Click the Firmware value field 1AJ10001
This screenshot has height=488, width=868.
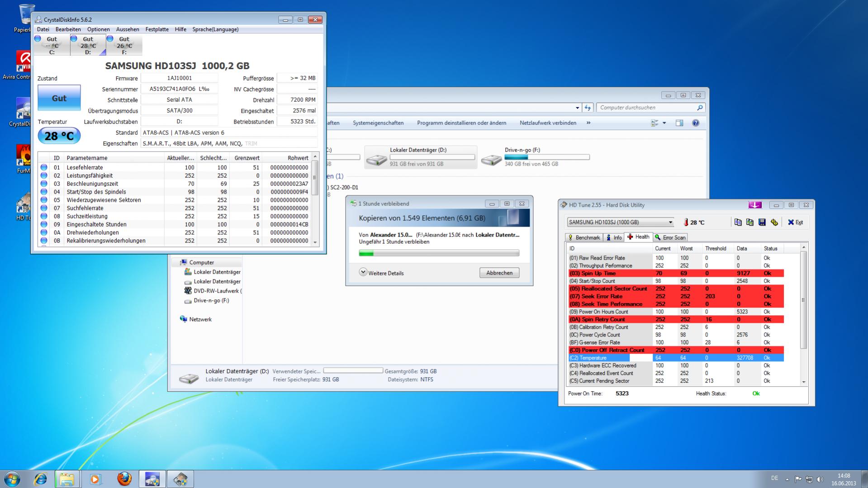pos(179,78)
